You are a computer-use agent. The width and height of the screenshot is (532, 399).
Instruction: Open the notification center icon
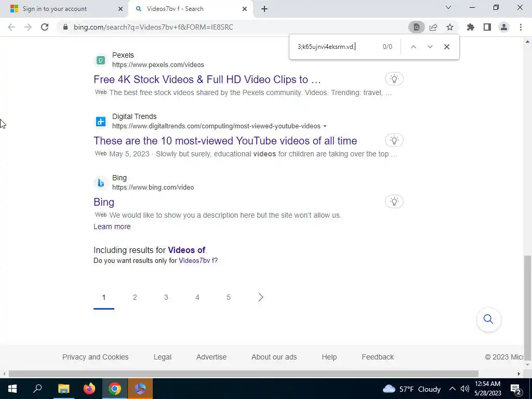point(516,389)
